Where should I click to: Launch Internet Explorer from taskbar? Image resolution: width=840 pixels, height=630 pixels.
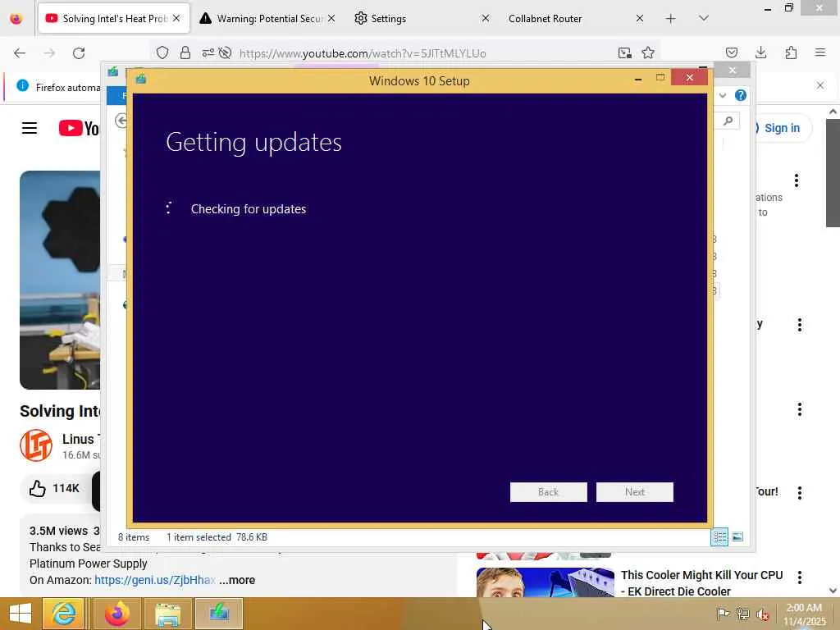[63, 614]
